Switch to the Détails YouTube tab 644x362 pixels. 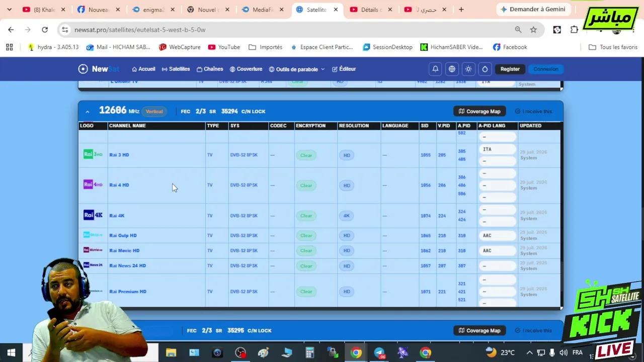pyautogui.click(x=371, y=10)
